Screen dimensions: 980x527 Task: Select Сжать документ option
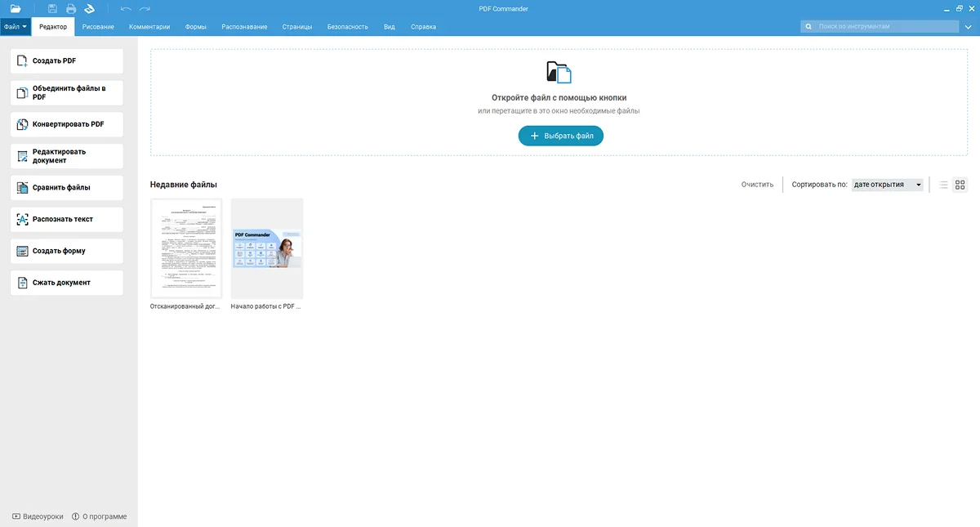(67, 283)
